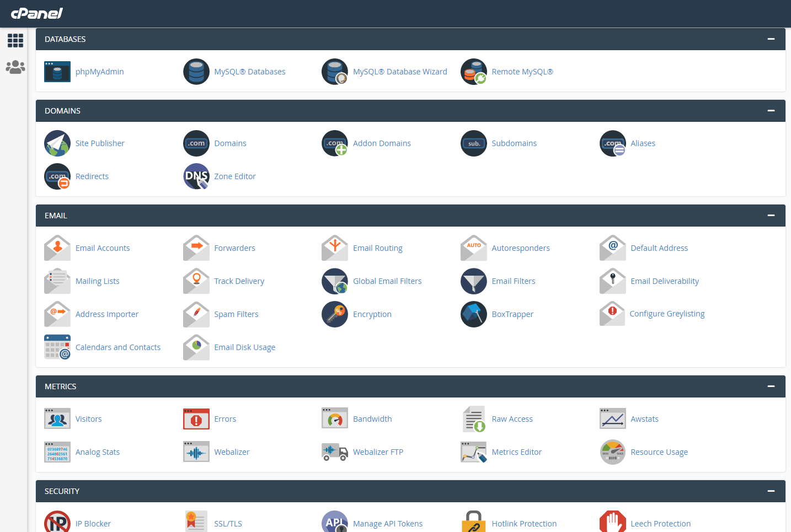The image size is (791, 532).
Task: Open the Visitors icon
Action: (57, 419)
